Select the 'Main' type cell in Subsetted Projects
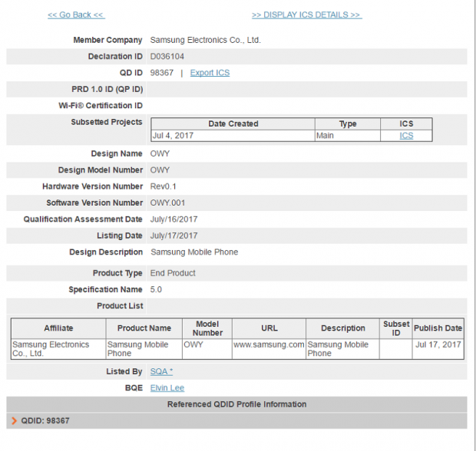The width and height of the screenshot is (476, 451). (x=325, y=136)
